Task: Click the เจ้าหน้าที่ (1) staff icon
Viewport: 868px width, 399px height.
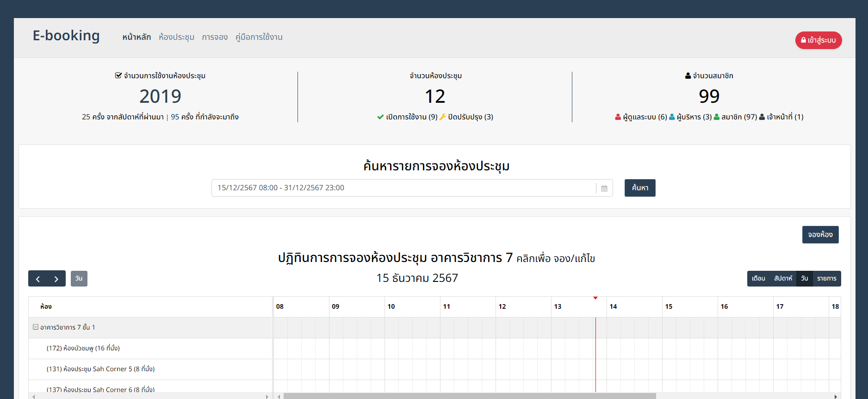Action: 762,117
